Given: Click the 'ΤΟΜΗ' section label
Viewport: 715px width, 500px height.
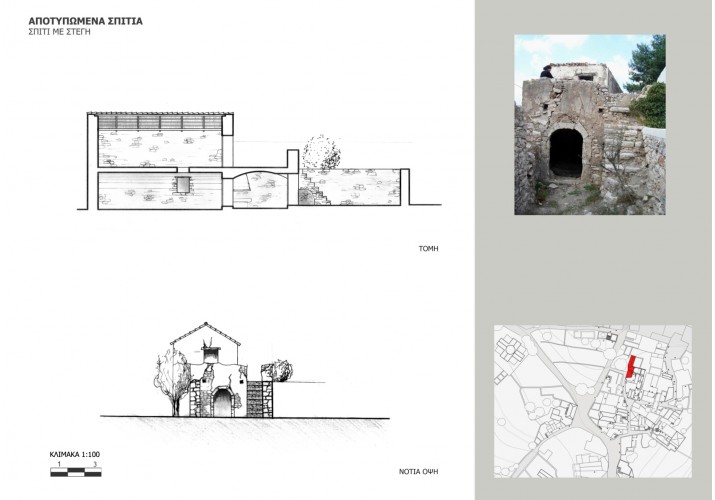Looking at the screenshot, I should 428,249.
